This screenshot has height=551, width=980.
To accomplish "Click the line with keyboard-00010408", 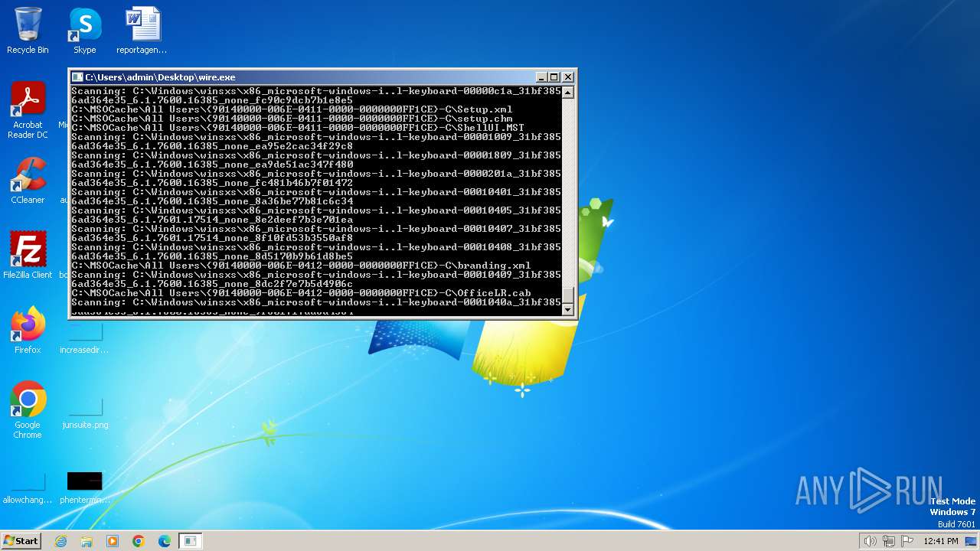I will pyautogui.click(x=316, y=247).
